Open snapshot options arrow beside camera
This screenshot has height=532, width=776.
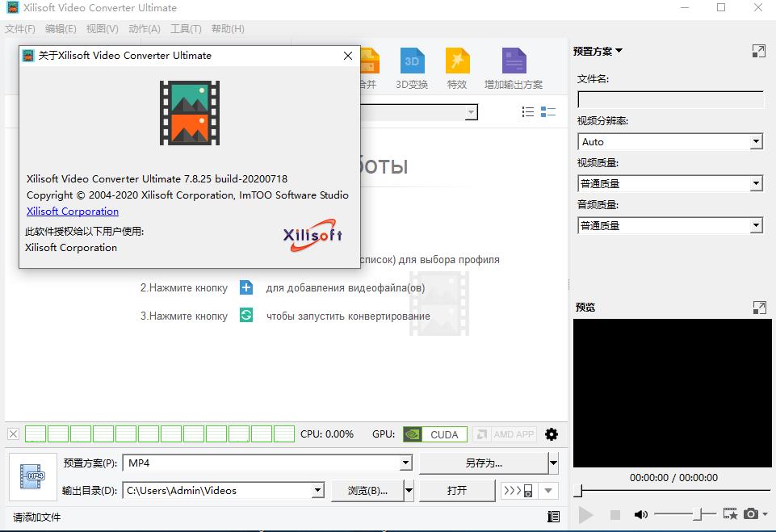(x=766, y=514)
